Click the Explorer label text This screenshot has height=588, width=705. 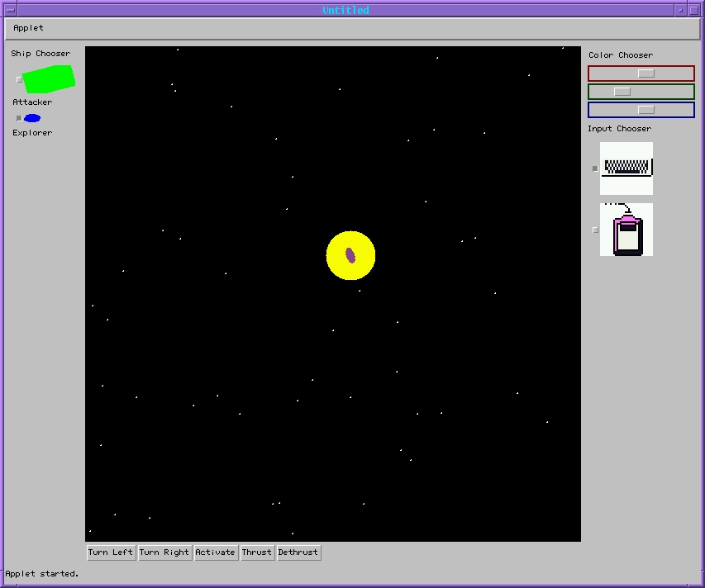32,132
